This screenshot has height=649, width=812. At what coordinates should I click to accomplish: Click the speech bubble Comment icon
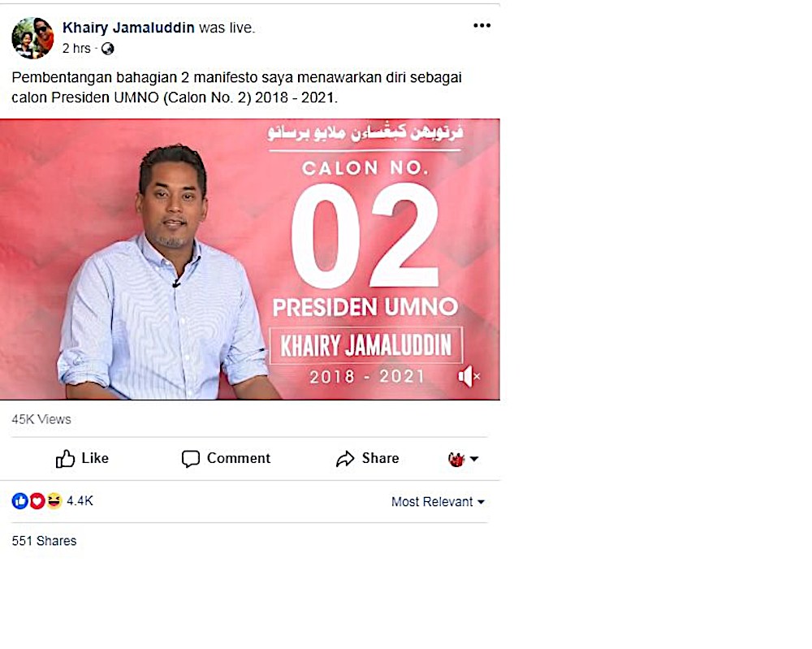tap(191, 459)
